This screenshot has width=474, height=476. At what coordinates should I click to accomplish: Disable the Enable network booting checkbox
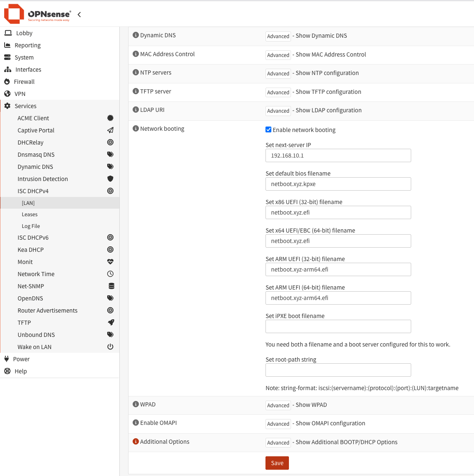pyautogui.click(x=268, y=129)
